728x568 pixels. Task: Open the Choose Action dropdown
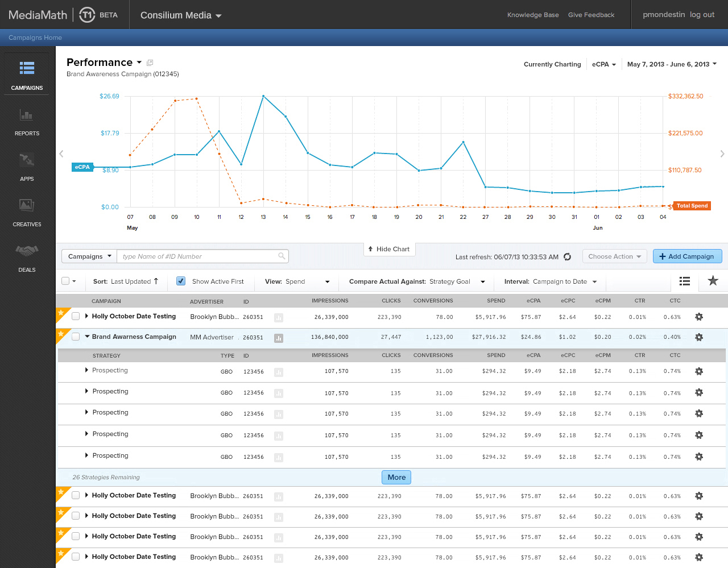coord(614,256)
